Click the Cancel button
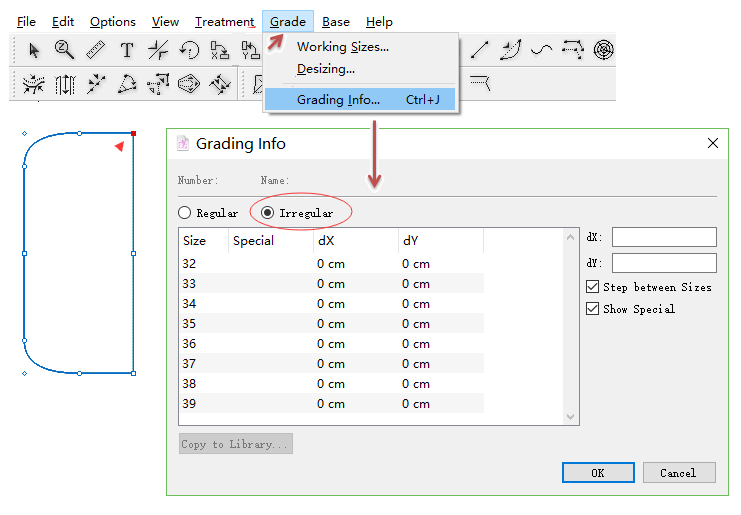 point(677,472)
